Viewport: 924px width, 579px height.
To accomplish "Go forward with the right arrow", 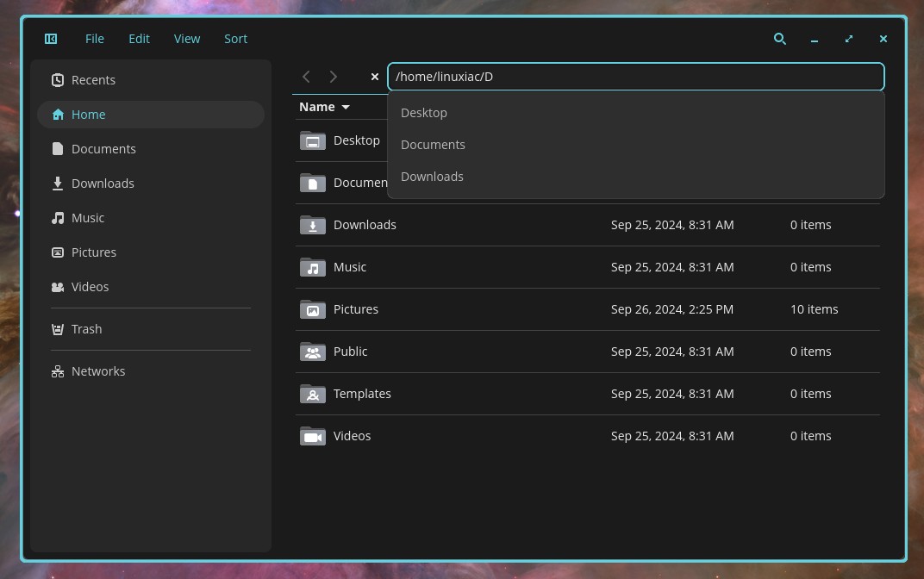I will point(334,77).
